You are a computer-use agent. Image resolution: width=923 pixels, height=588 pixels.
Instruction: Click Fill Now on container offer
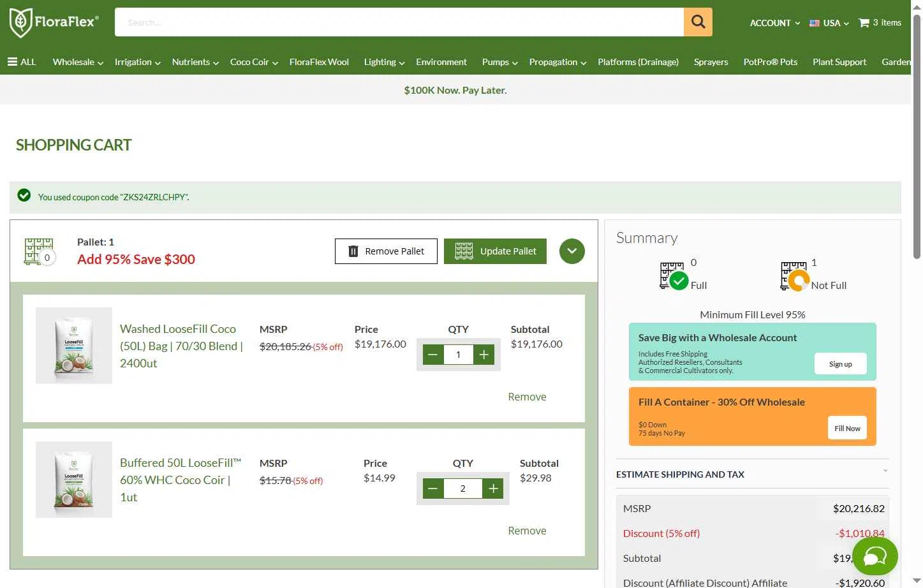[847, 428]
